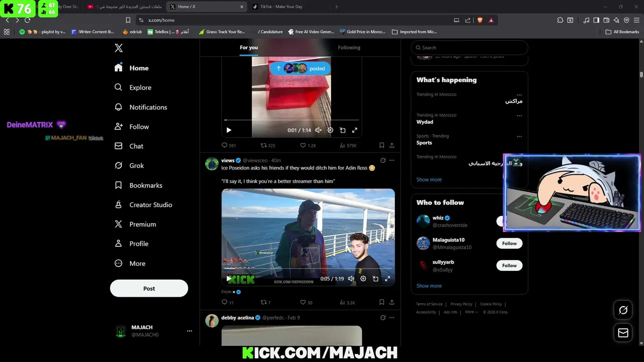Open Grok in the sidebar

coord(129,165)
